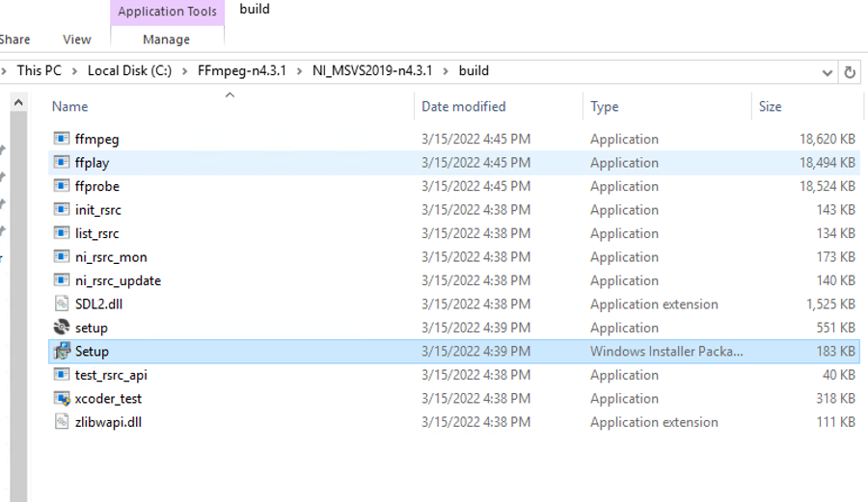Click the ffprobe application icon

62,186
